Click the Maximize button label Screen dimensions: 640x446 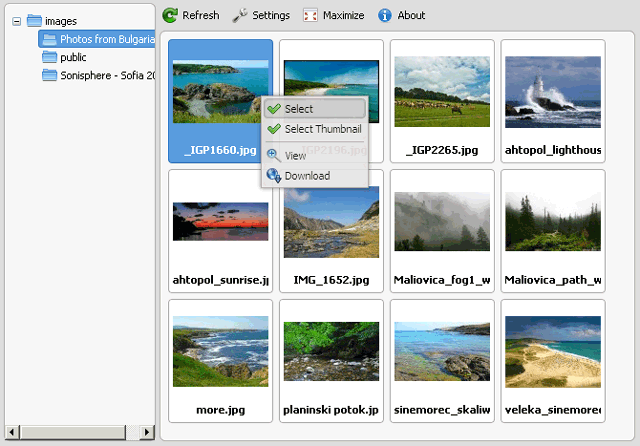pos(344,16)
